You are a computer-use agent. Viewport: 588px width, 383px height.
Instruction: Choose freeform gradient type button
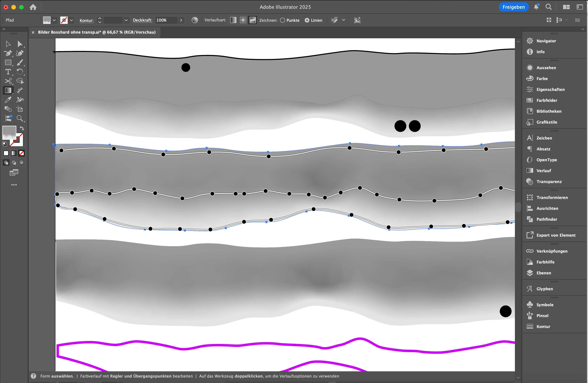253,20
